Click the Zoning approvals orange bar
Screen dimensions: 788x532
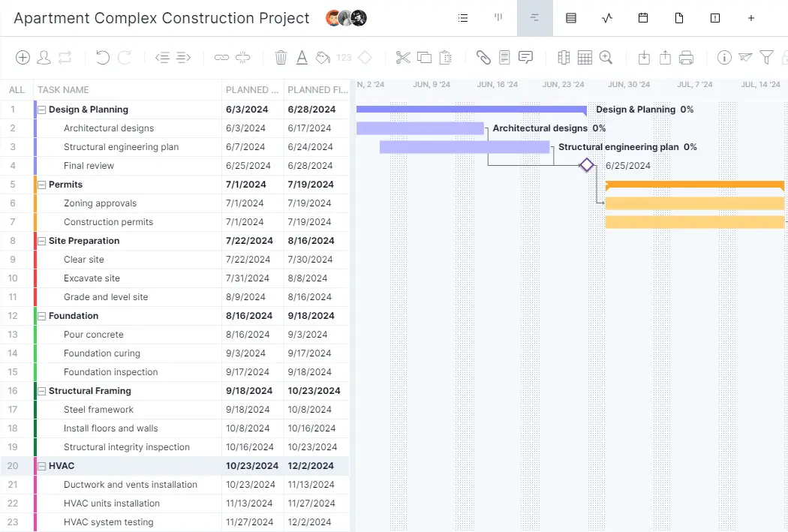[x=695, y=203]
